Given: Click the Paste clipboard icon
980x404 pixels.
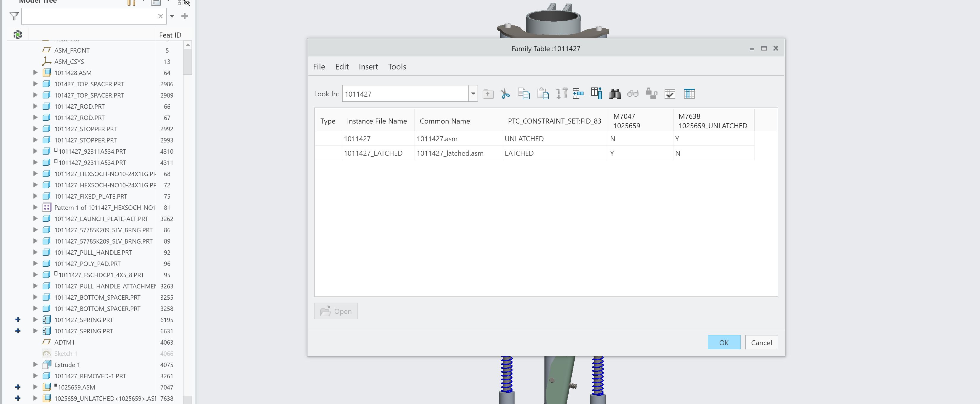Looking at the screenshot, I should (x=543, y=93).
